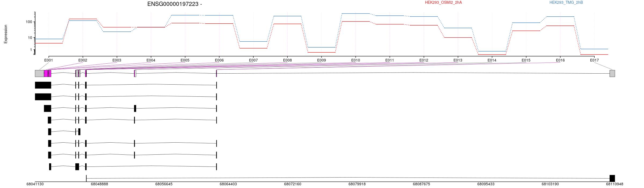Click genomic coordinate 68087675
The height and width of the screenshot is (188, 644).
coord(421,184)
